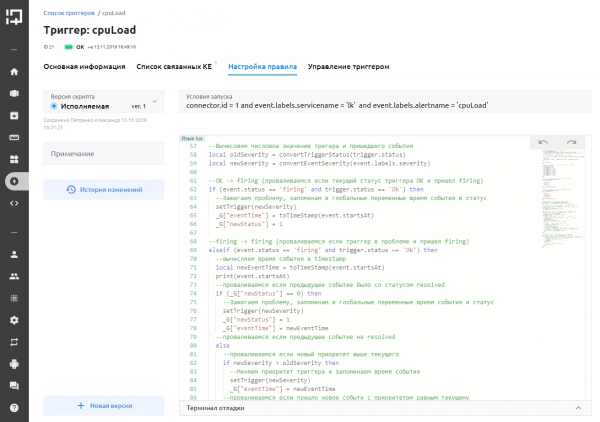
Task: Click the home icon in the sidebar
Action: pyautogui.click(x=14, y=72)
